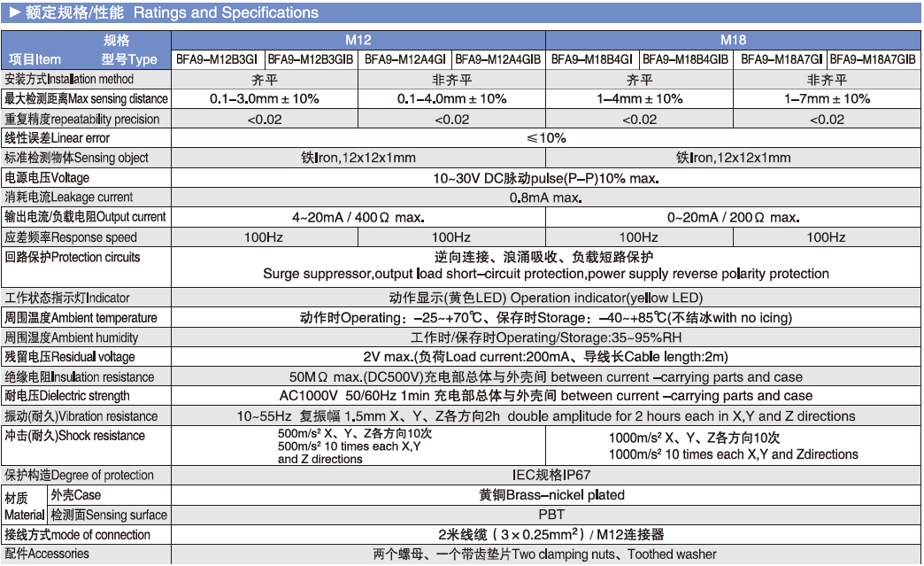Select the 0.8mA max. leakage current value
The width and height of the screenshot is (924, 566).
[545, 198]
